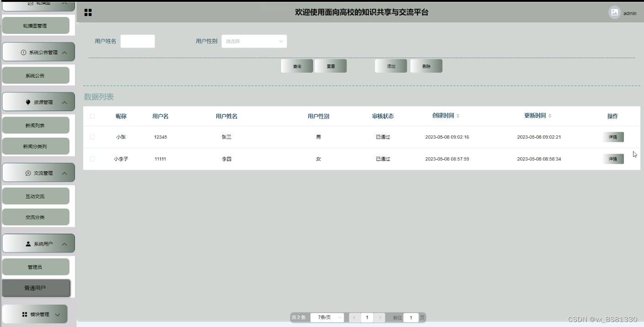This screenshot has width=644, height=327.
Task: Go to previous page arrow
Action: 354,317
